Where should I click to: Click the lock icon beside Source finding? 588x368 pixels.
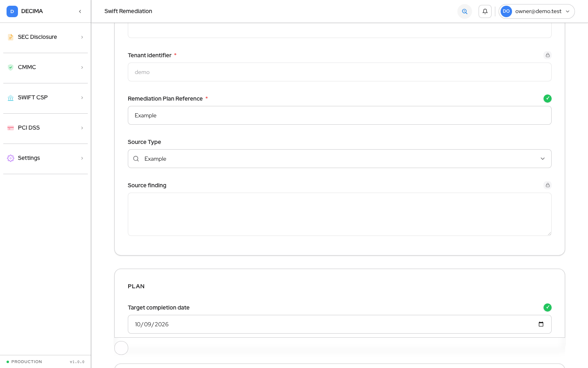[548, 185]
